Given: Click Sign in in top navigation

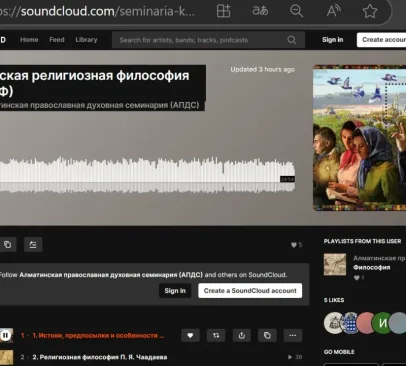Looking at the screenshot, I should [332, 40].
